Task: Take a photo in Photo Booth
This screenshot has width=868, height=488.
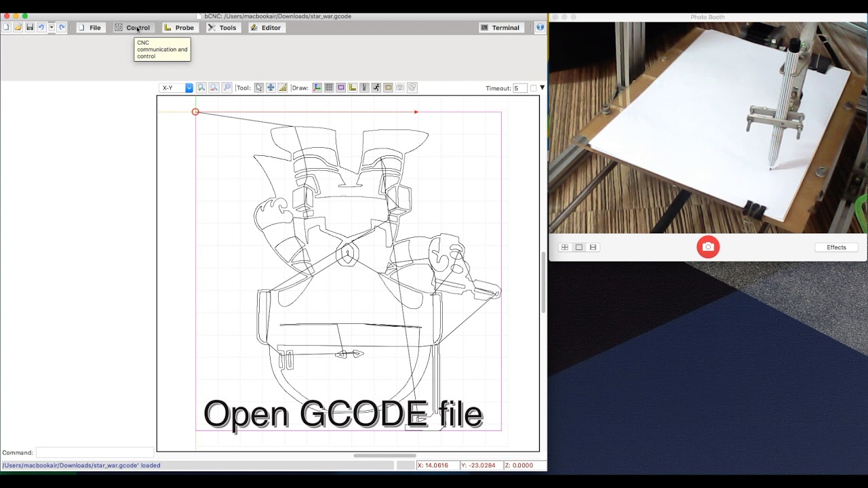Action: point(708,247)
